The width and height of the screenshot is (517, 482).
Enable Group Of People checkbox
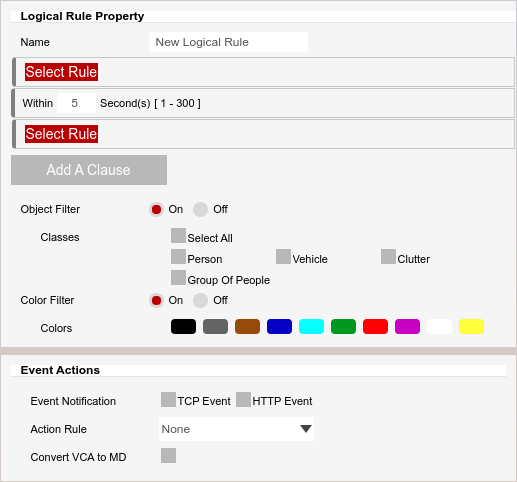tap(178, 278)
